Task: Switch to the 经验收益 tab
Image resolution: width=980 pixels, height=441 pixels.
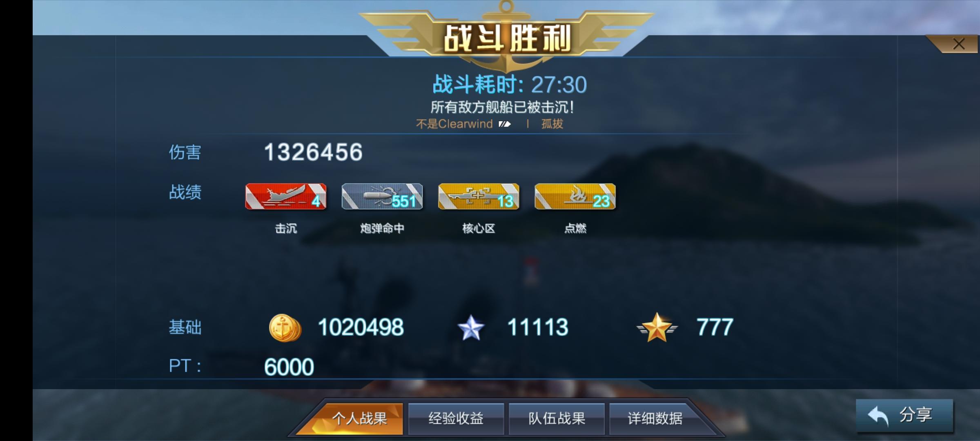Action: [456, 419]
